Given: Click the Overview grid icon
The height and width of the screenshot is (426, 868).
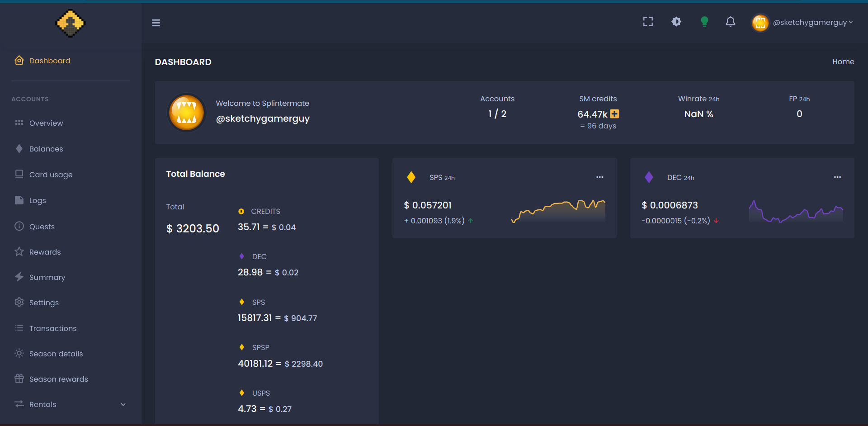Looking at the screenshot, I should click(x=19, y=123).
